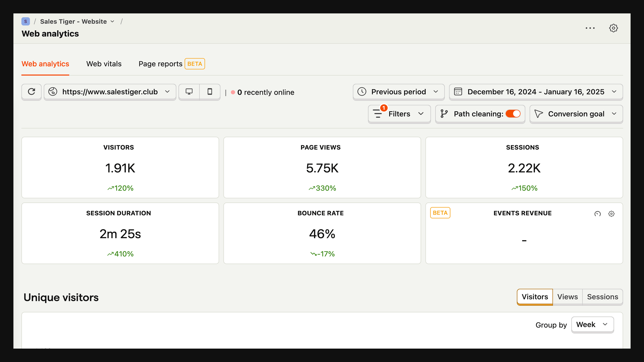Click the globe domain icon
644x362 pixels.
(x=53, y=92)
